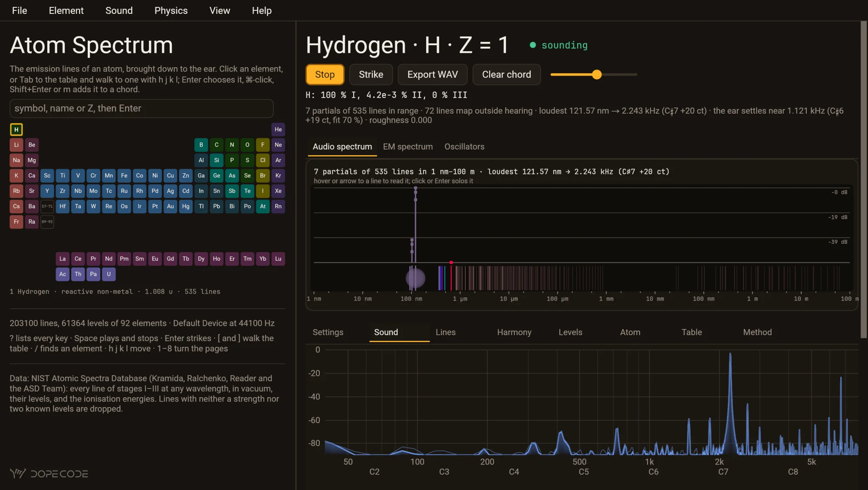Pick the Na sodium element cell
868x490 pixels.
click(16, 160)
